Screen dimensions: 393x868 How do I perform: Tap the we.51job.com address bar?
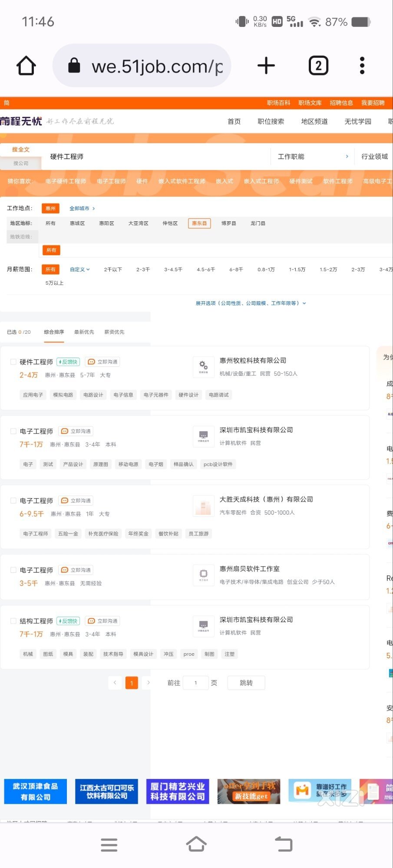coord(142,66)
